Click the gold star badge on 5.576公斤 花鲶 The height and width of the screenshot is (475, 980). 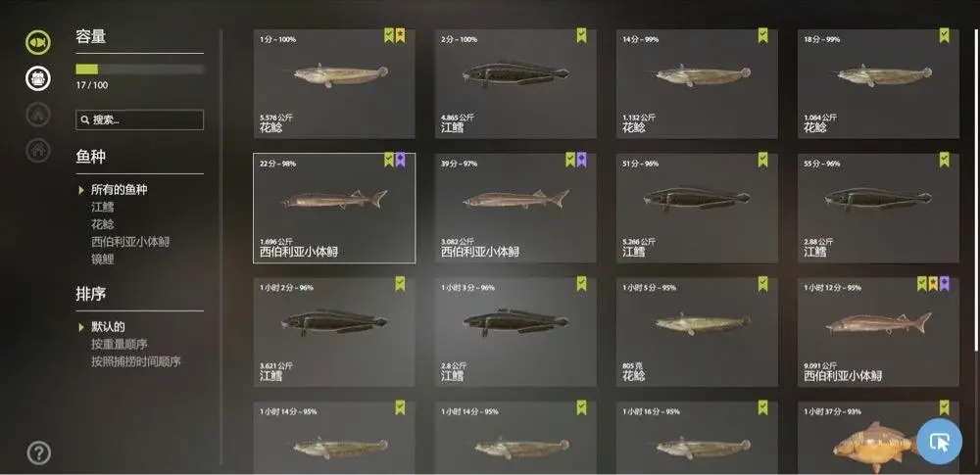[x=400, y=35]
